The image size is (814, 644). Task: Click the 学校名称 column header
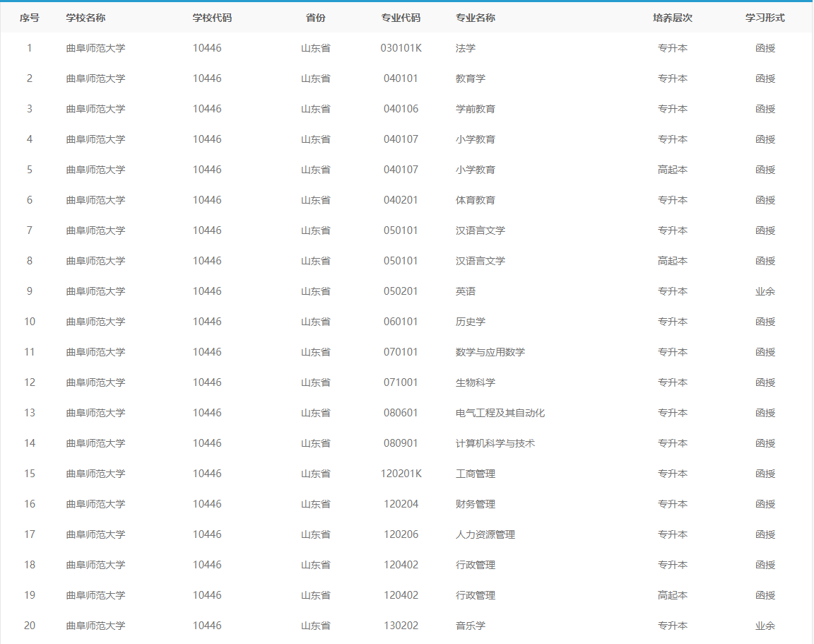click(x=85, y=18)
